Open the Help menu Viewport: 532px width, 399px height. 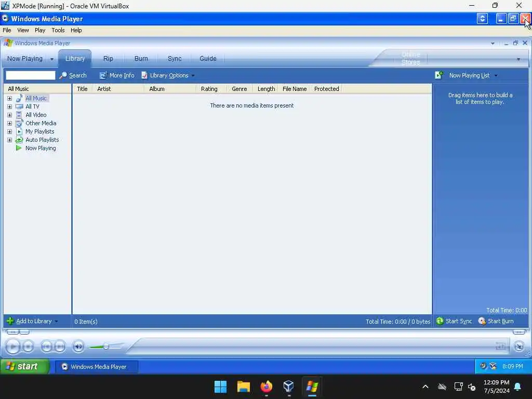(76, 30)
